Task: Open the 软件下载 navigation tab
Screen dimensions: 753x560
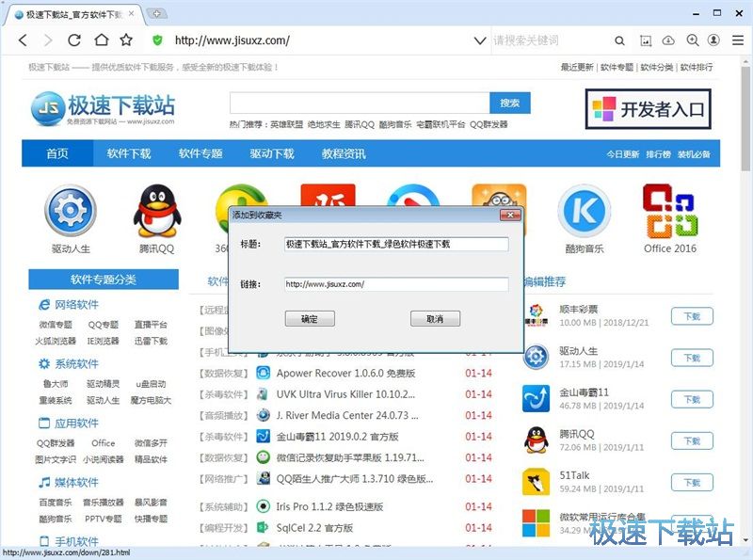Action: click(129, 153)
